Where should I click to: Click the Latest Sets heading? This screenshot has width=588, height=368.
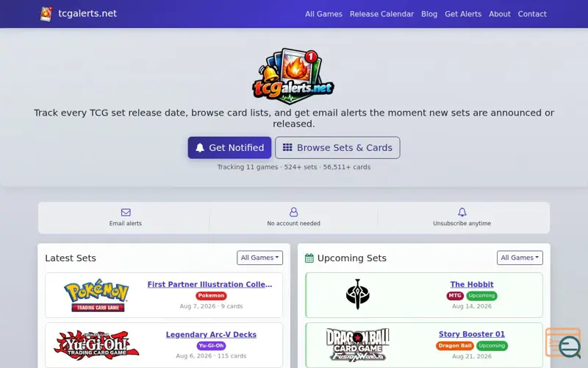[71, 258]
